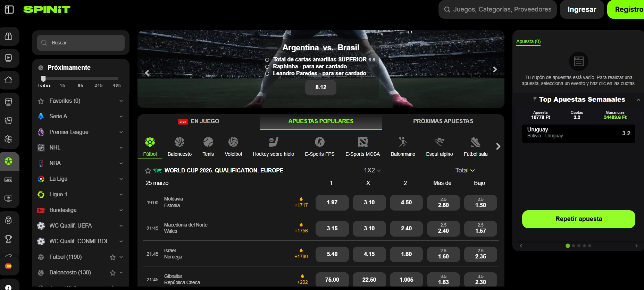Favorite the World Cup 2026 Qualification league star
Image resolution: width=644 pixels, height=290 pixels.
(x=148, y=171)
